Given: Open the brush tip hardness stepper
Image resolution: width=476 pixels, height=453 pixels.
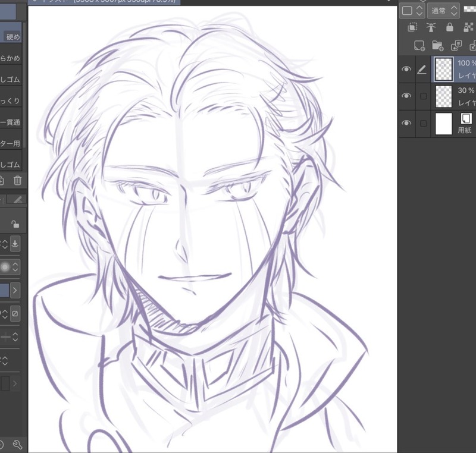Looking at the screenshot, I should click(15, 267).
